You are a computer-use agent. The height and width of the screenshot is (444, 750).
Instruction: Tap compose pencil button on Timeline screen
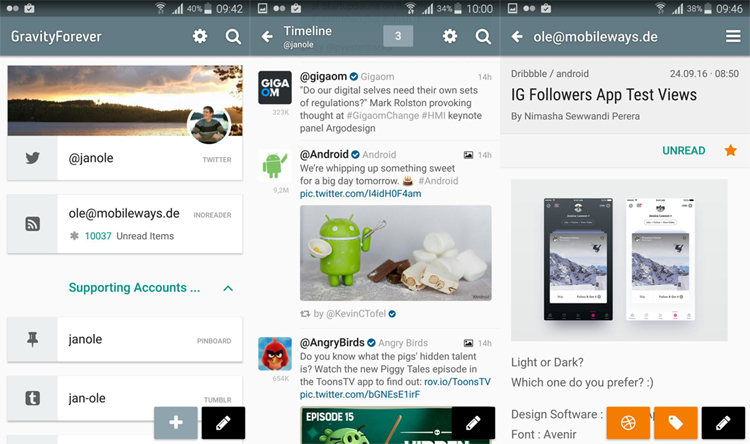[473, 423]
